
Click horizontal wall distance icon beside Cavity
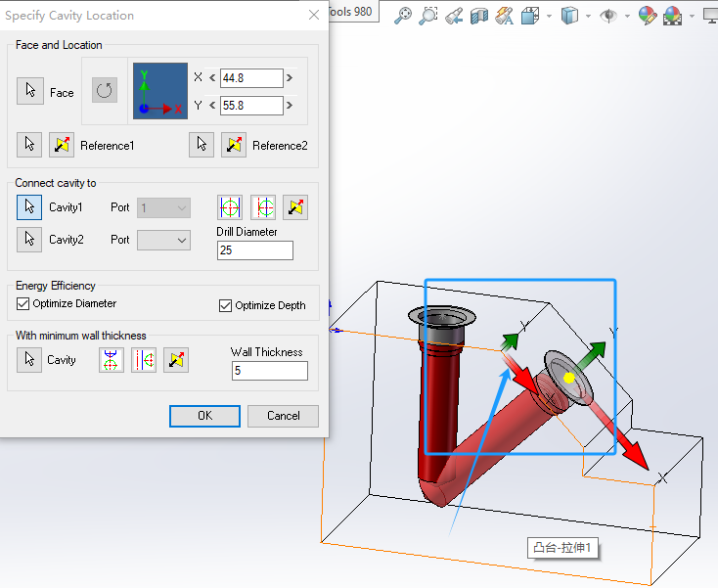[144, 360]
